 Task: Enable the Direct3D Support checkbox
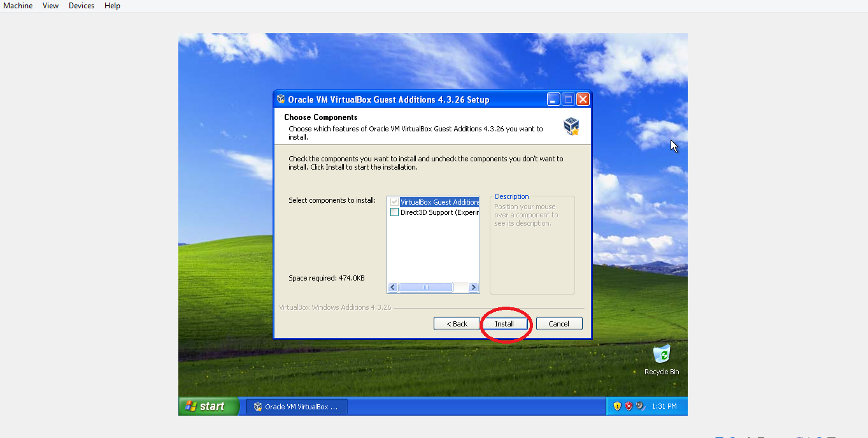pyautogui.click(x=394, y=212)
